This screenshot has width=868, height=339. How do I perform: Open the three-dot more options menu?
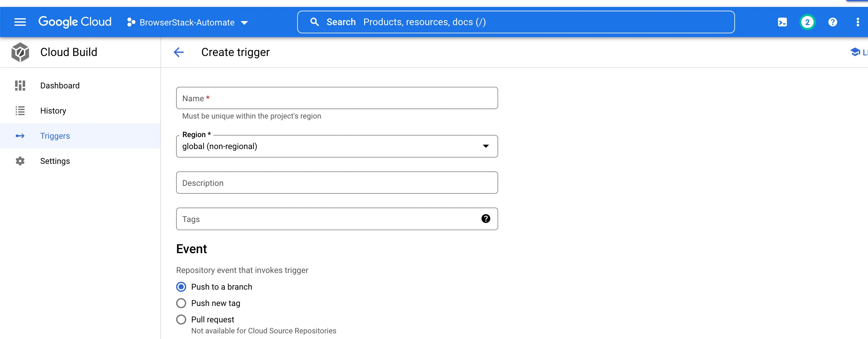[858, 22]
